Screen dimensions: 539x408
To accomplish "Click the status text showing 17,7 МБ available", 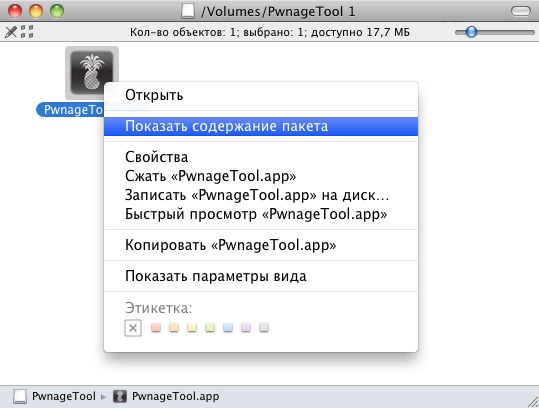I will pos(270,32).
